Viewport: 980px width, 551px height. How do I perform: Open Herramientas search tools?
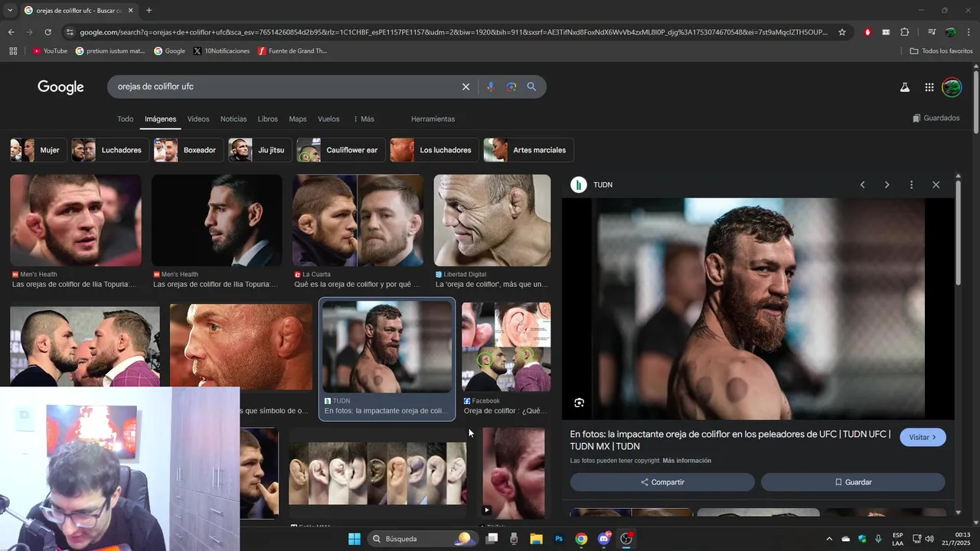[433, 119]
